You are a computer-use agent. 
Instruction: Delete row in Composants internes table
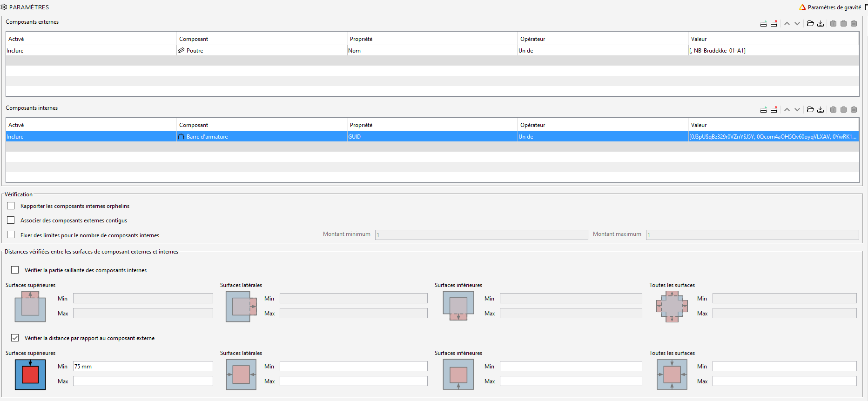(x=774, y=109)
